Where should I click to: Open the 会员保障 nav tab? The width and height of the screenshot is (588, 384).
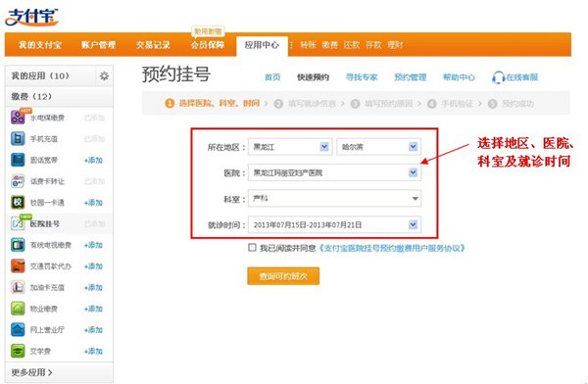click(x=208, y=45)
